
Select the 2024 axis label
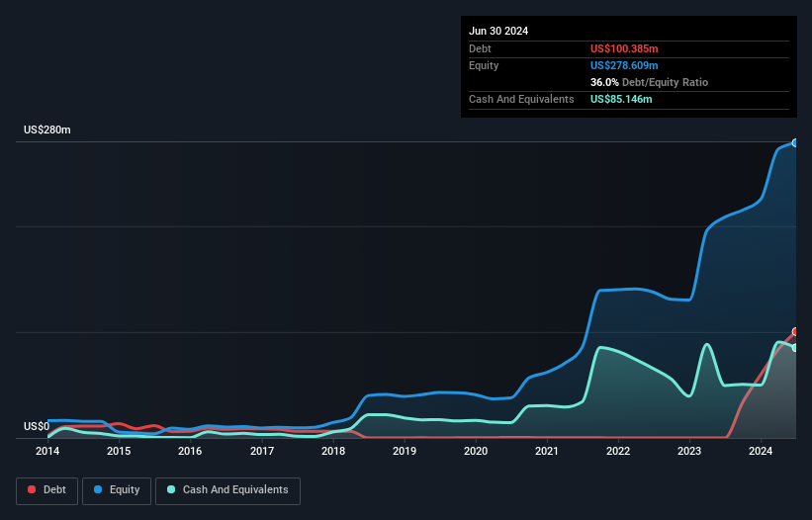761,451
